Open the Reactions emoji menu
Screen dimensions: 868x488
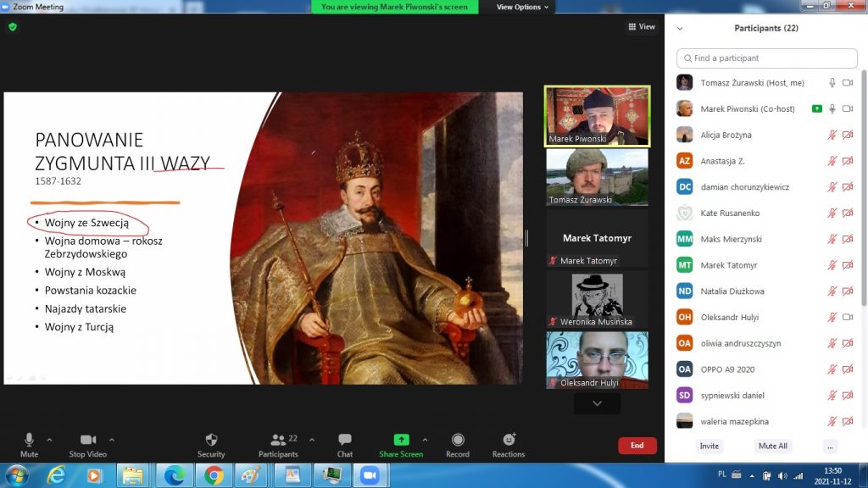(509, 440)
